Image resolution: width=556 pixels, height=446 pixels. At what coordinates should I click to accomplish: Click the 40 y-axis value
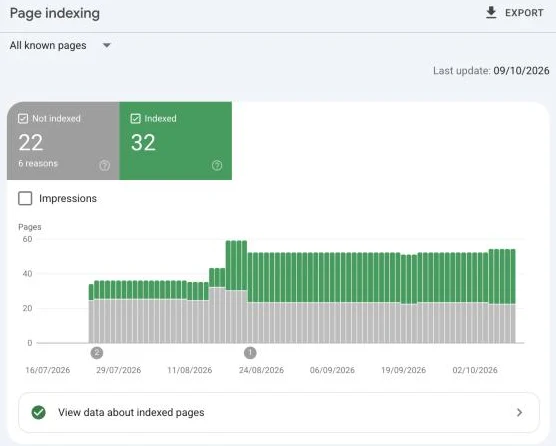coord(27,274)
